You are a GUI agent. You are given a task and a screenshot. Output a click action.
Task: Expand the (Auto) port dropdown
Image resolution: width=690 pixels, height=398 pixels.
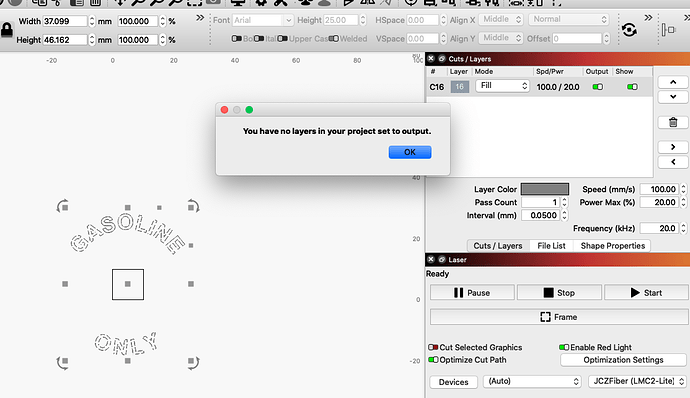(532, 381)
